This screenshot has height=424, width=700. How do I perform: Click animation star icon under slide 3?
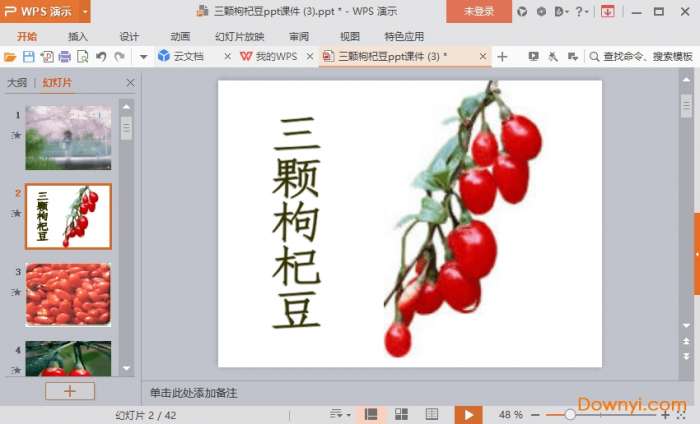(x=16, y=292)
